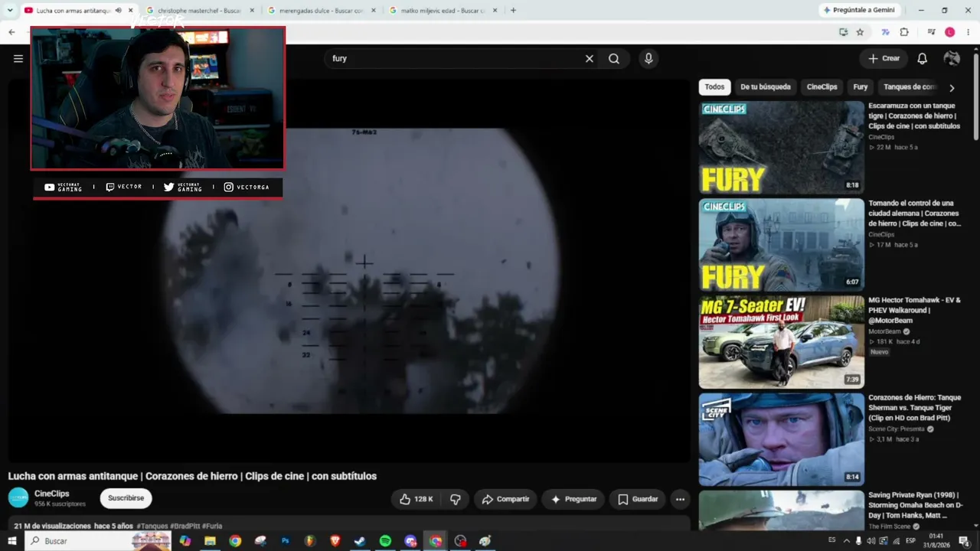Image resolution: width=980 pixels, height=551 pixels.
Task: Open the browser extensions puzzle icon
Action: pos(904,32)
